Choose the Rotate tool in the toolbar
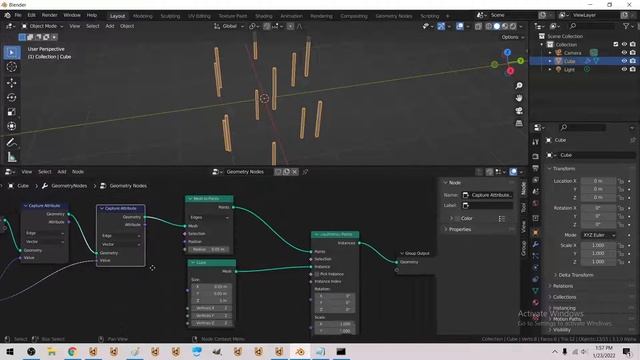This screenshot has height=360, width=640. tap(11, 98)
